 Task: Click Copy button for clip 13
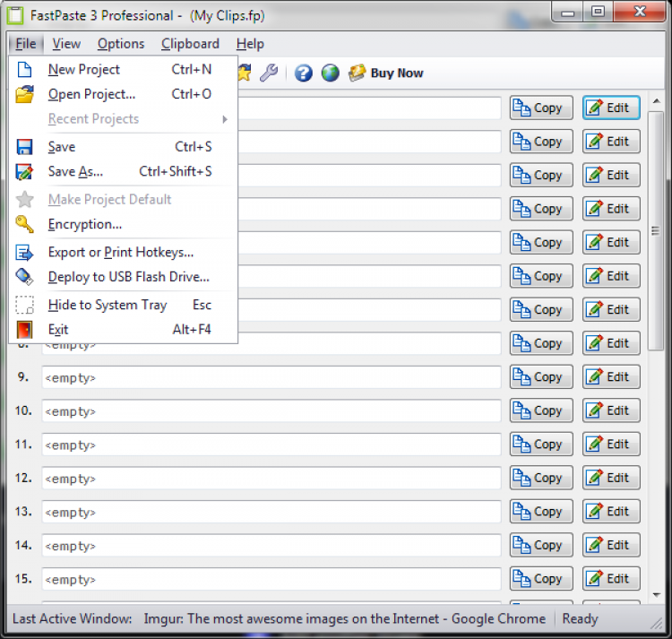[541, 511]
